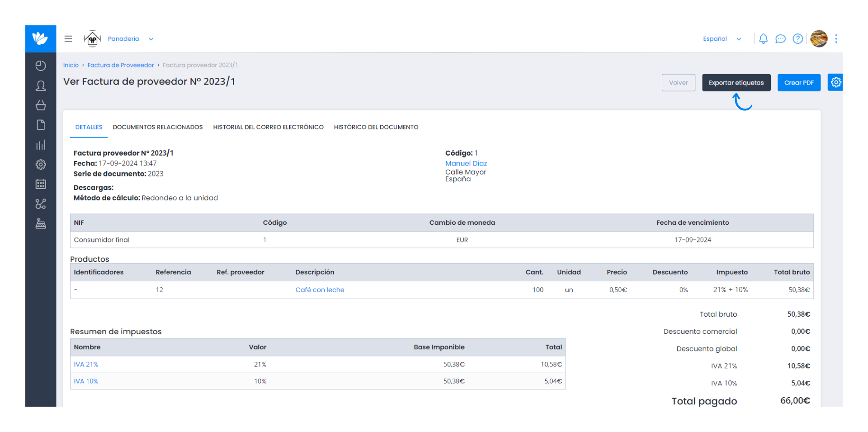Open the help question mark icon
The image size is (868, 432).
(798, 39)
